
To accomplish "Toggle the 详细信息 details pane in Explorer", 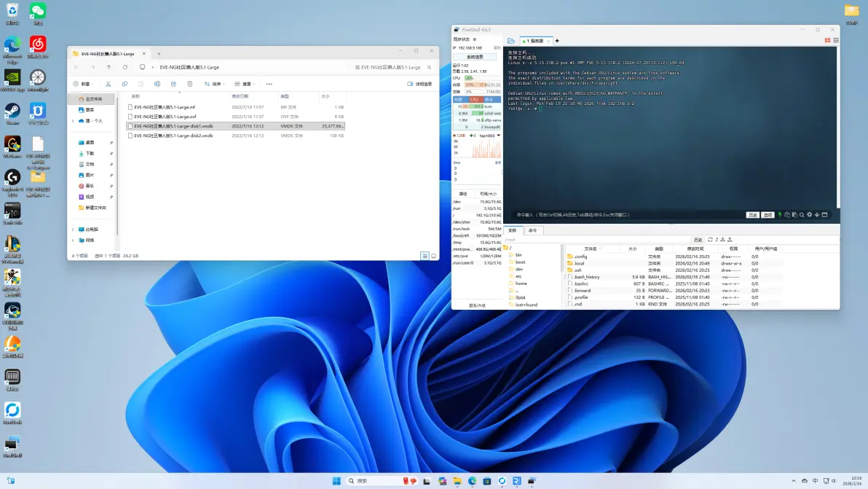I will (419, 85).
